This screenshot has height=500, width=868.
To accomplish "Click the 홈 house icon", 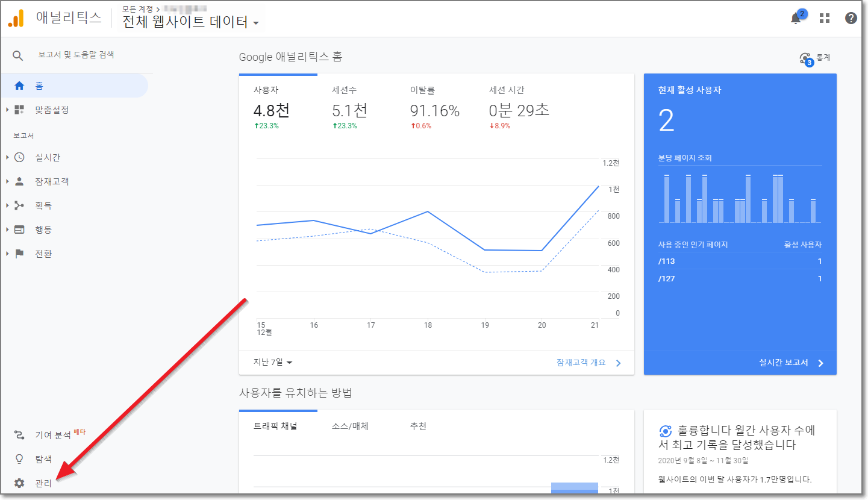I will 19,86.
